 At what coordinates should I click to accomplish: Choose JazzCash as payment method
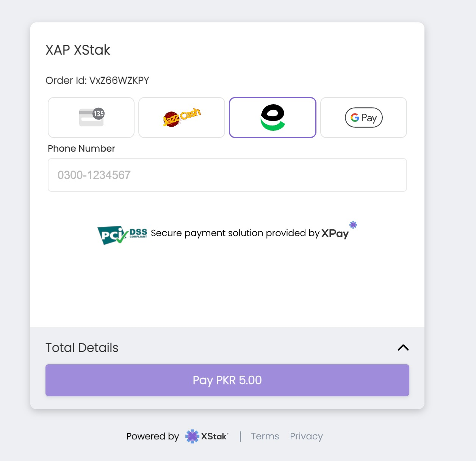(x=182, y=118)
